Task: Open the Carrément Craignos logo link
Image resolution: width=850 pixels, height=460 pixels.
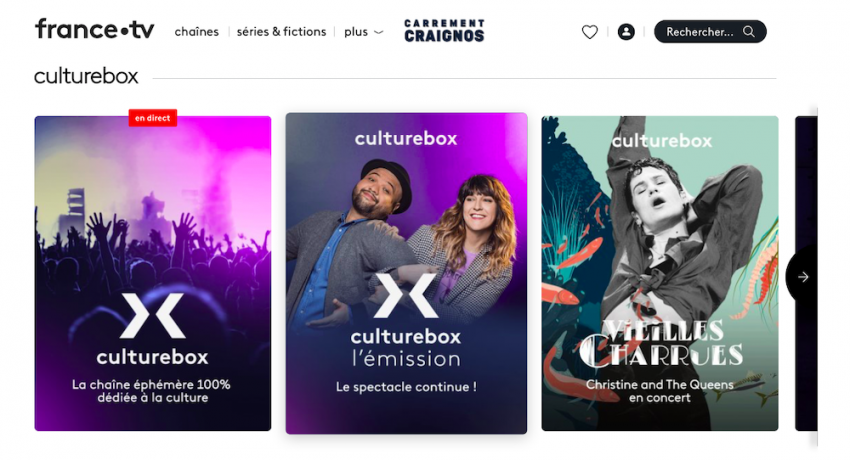Action: coord(444,31)
